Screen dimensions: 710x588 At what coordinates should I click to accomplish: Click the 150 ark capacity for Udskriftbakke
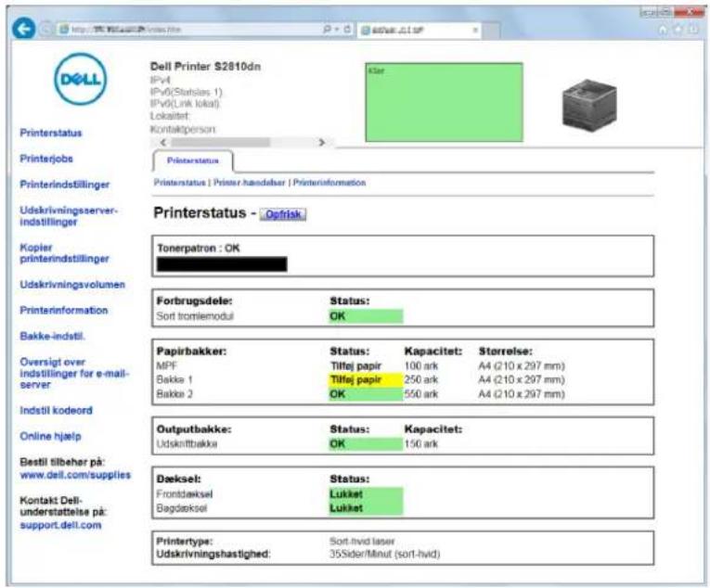click(x=421, y=443)
